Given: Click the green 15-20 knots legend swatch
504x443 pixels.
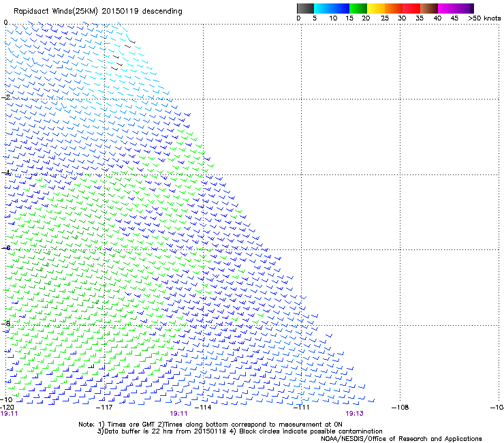Looking at the screenshot, I should 358,8.
